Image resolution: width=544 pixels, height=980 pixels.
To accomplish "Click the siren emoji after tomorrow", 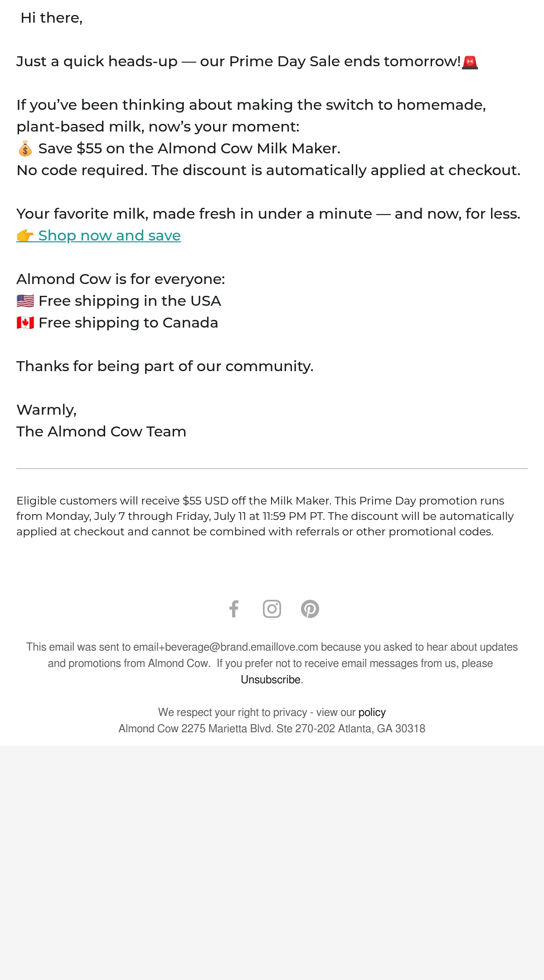I will click(x=470, y=62).
